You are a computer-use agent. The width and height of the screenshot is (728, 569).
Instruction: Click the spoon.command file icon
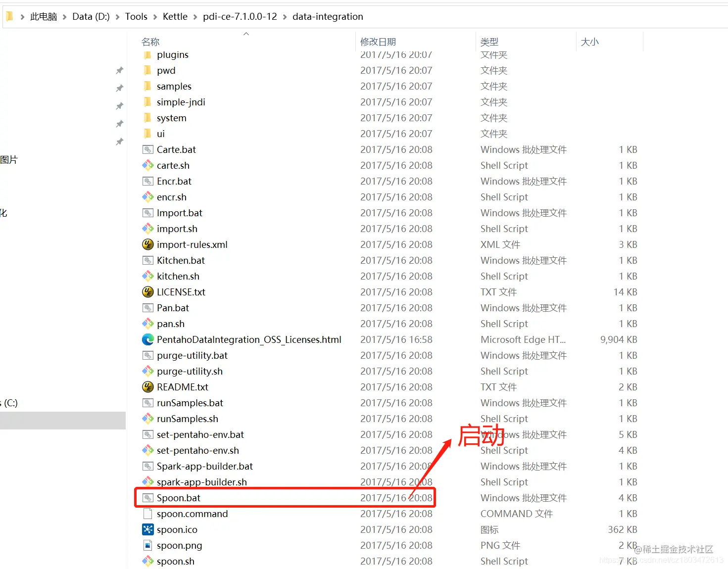147,514
